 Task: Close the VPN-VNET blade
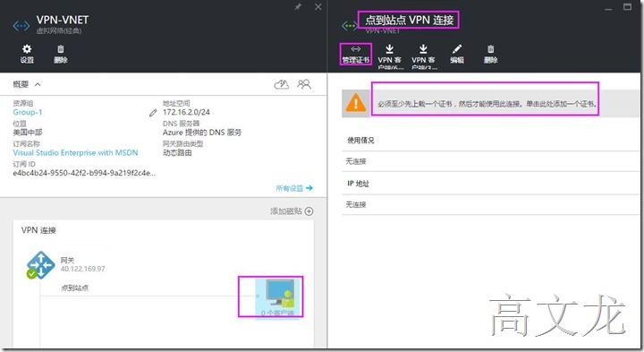point(318,7)
